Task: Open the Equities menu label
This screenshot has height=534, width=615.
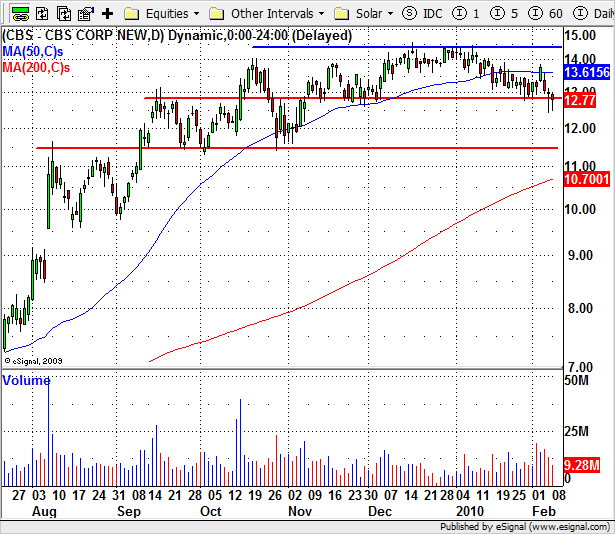Action: coord(167,14)
